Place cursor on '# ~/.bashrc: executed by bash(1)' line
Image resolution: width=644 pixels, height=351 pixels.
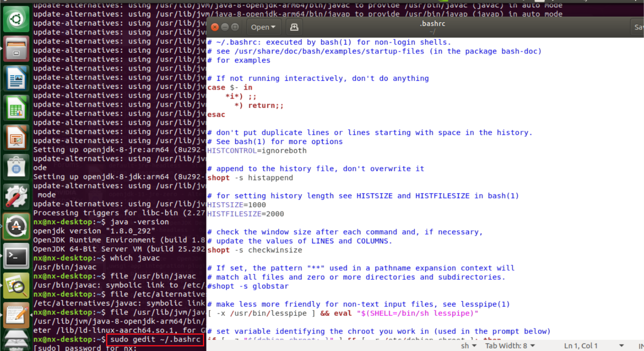(329, 42)
